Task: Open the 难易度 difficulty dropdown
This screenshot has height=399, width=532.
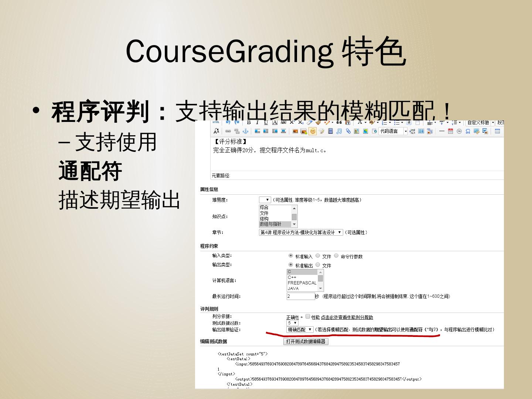Action: (x=265, y=200)
